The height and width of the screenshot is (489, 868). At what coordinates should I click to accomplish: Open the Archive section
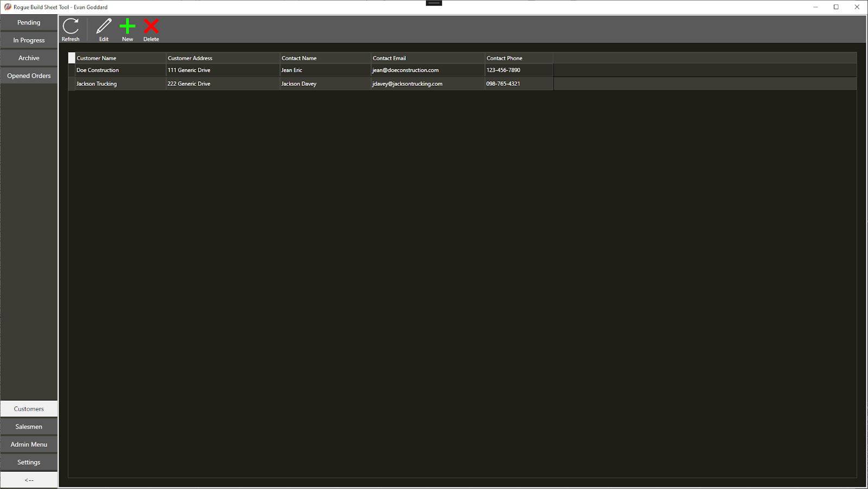pos(29,58)
